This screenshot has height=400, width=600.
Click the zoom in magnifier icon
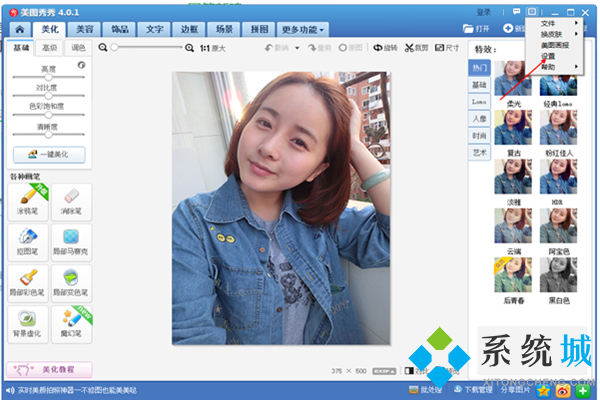(x=189, y=48)
